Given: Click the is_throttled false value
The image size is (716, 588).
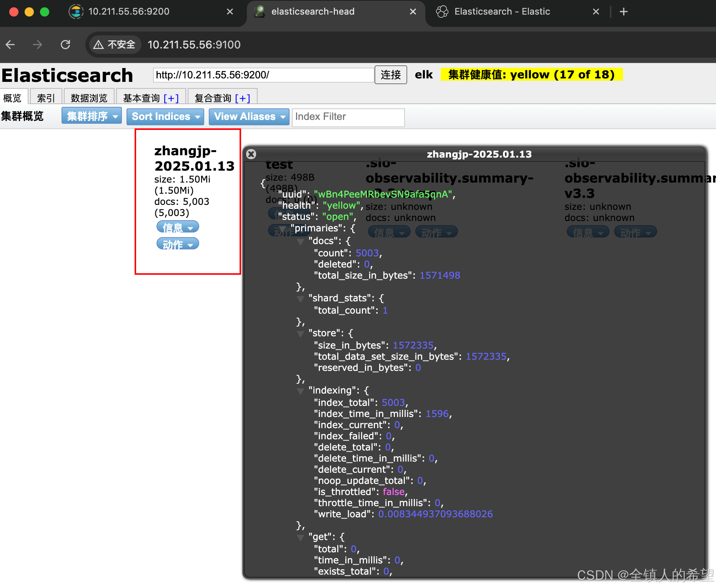Looking at the screenshot, I should 393,492.
